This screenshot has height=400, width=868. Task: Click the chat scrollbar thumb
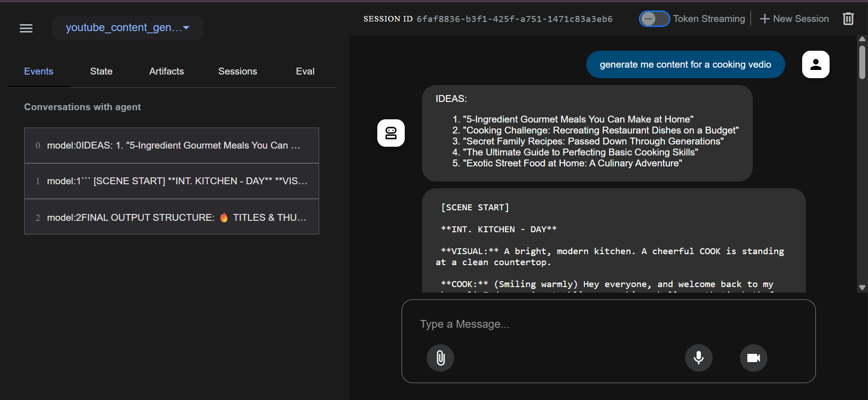point(862,62)
